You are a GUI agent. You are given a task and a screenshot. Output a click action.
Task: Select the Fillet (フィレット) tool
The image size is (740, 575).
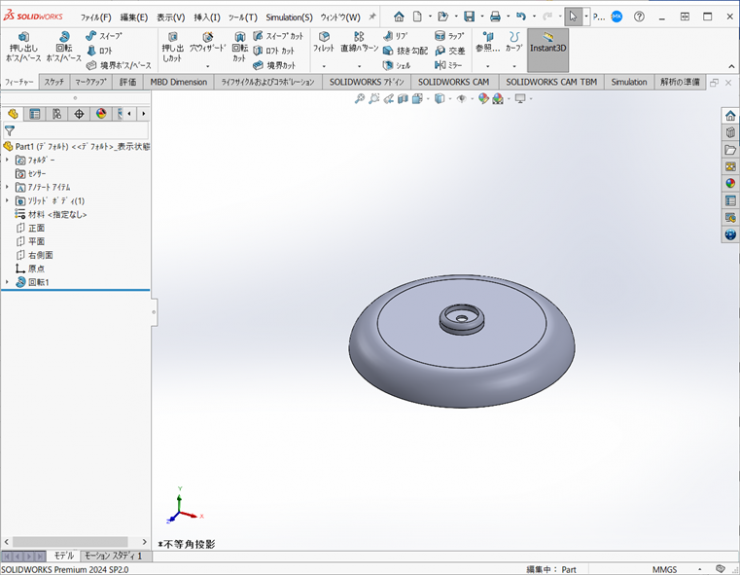point(324,42)
